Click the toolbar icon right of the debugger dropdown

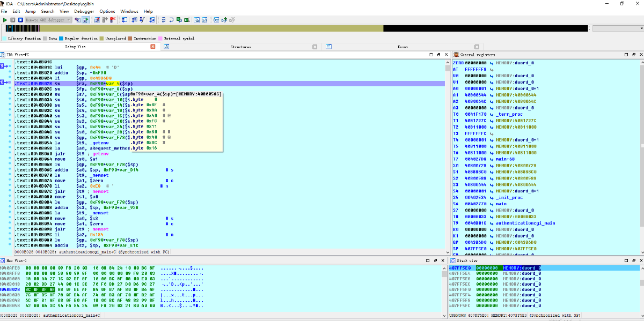point(77,20)
